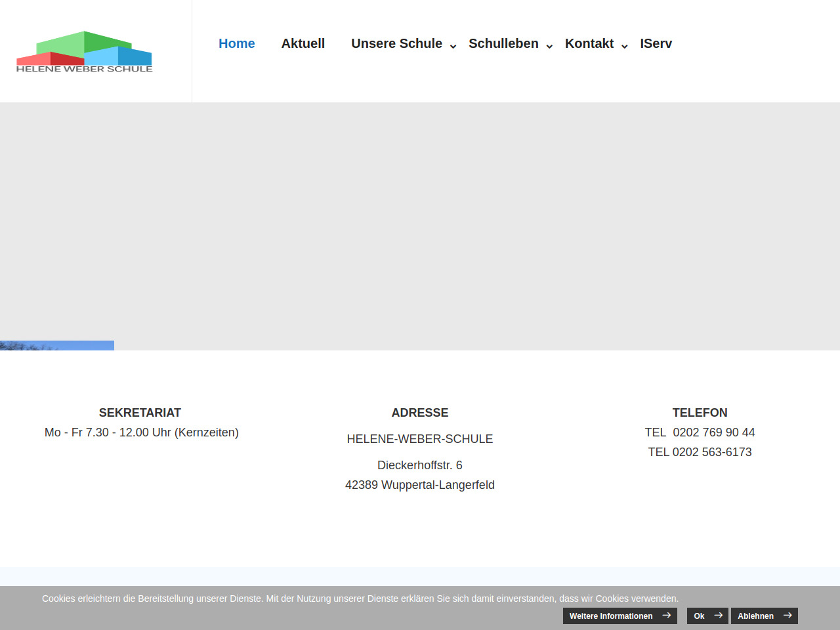Open the Aktuell menu item
This screenshot has width=840, height=630.
click(x=303, y=43)
